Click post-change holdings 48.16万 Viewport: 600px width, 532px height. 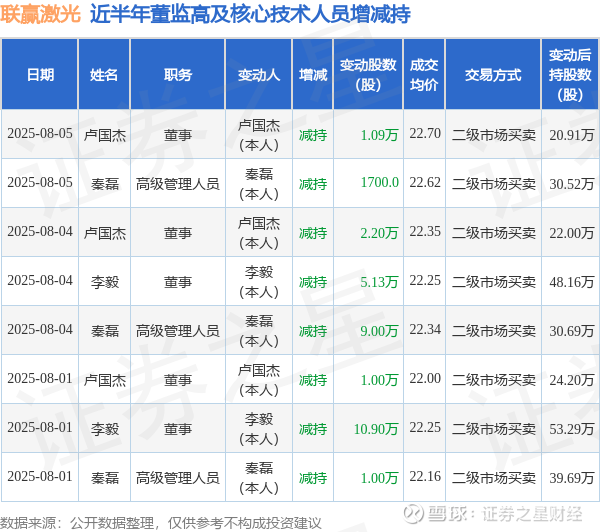pos(572,281)
